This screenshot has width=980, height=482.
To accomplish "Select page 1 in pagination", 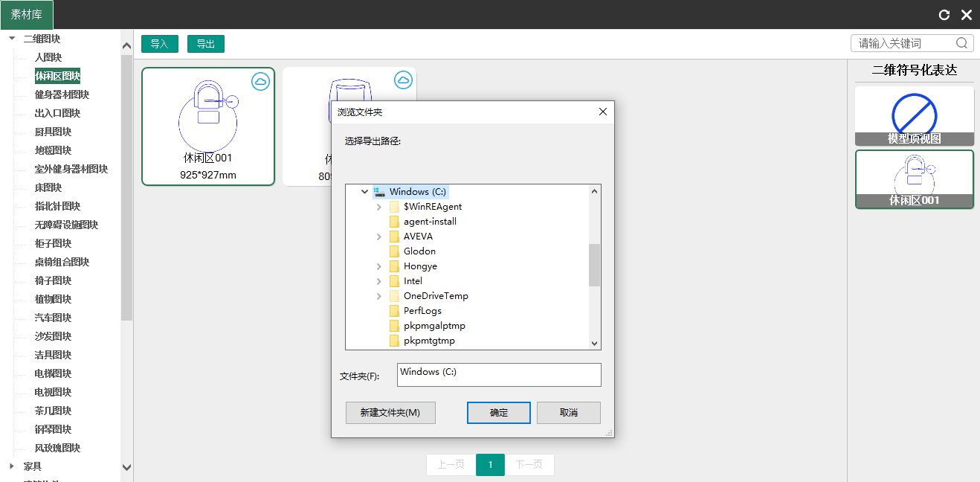I will 490,465.
